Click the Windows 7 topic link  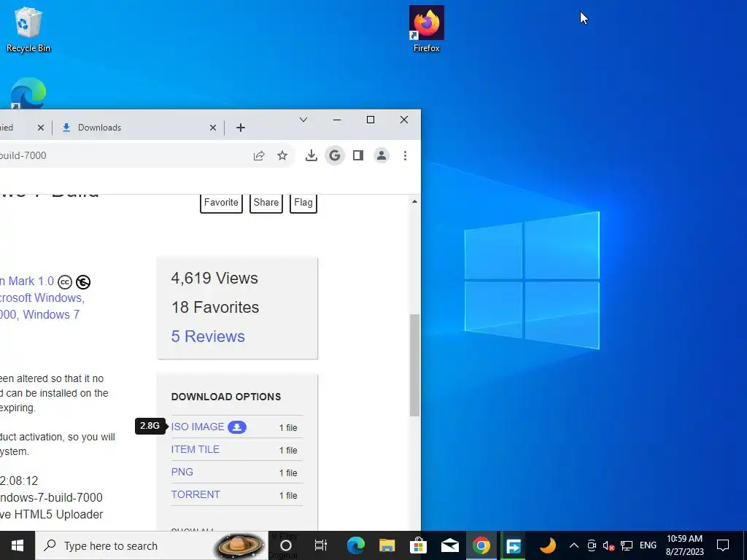point(51,315)
